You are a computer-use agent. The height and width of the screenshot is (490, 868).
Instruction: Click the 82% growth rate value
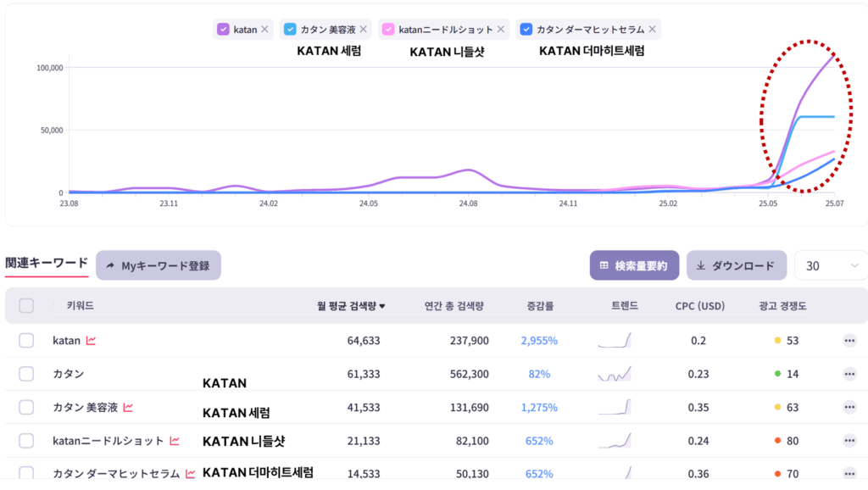539,374
